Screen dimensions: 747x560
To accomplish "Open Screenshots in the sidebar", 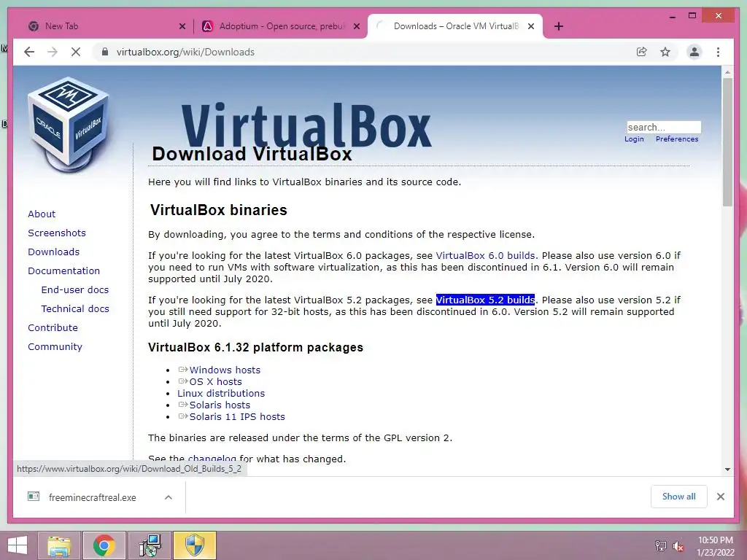I will point(57,233).
